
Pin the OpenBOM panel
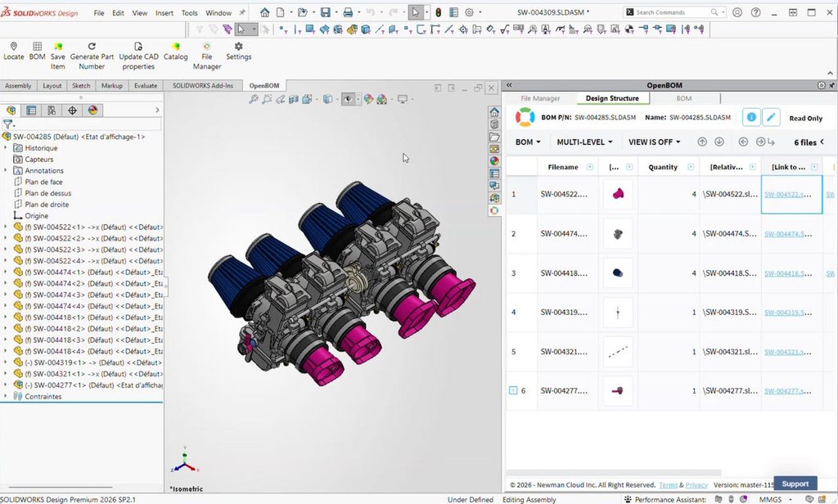click(831, 85)
